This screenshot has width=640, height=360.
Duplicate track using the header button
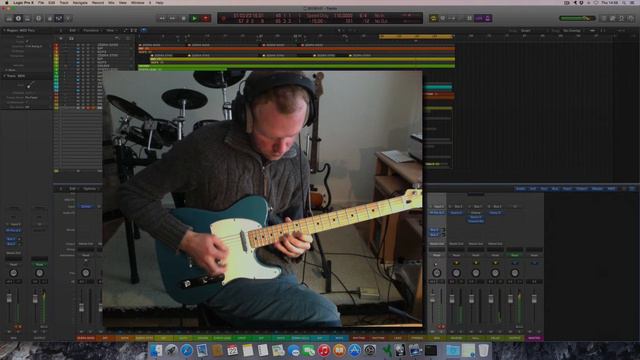pos(71,38)
